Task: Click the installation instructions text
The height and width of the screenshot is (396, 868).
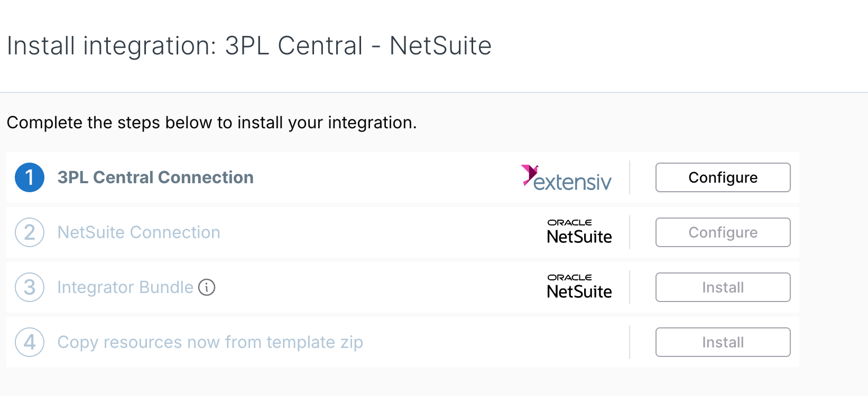Action: 211,122
